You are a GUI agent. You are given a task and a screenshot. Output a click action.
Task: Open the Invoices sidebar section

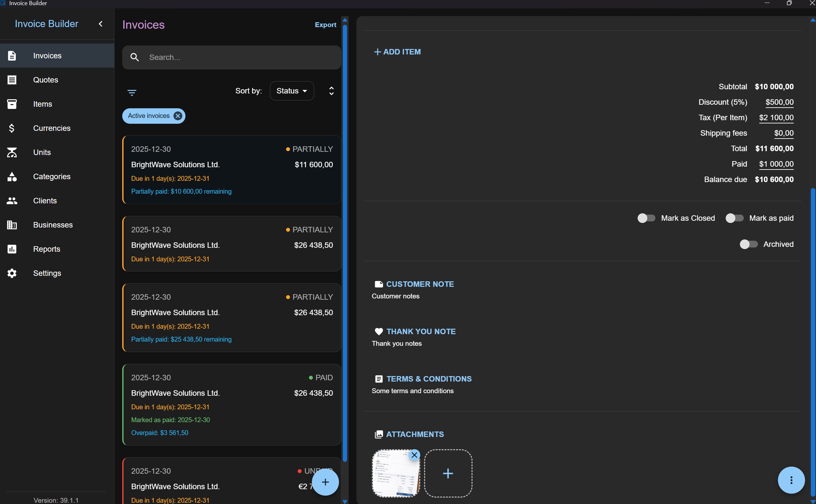coord(57,56)
